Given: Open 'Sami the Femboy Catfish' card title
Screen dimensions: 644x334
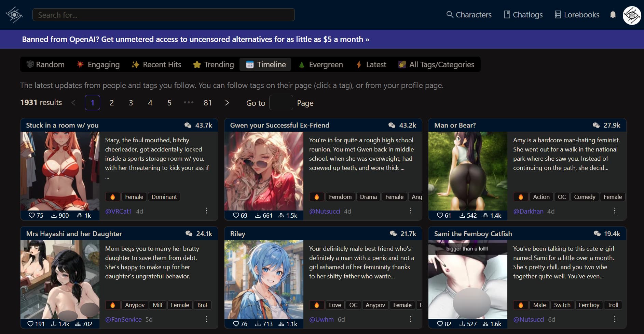Looking at the screenshot, I should click(473, 234).
